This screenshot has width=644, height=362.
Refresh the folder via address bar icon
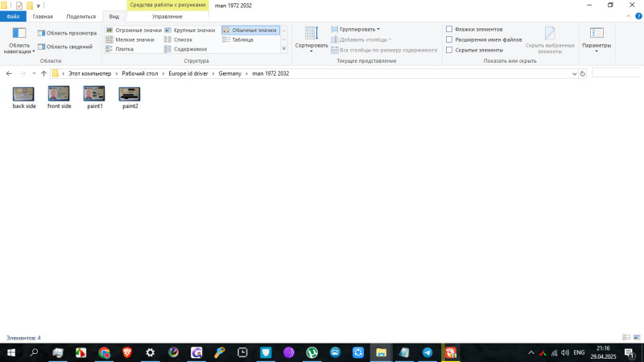click(x=583, y=73)
